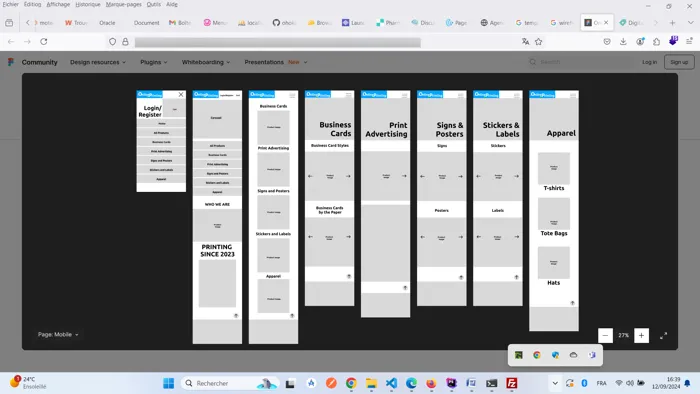
Task: Click the Figma logo in Community header
Action: (11, 62)
